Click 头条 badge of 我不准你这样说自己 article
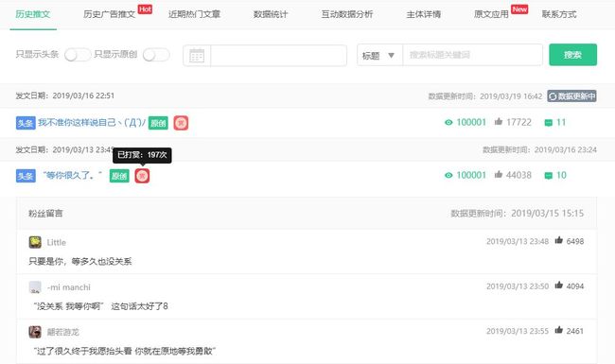615x364 pixels. (26, 123)
